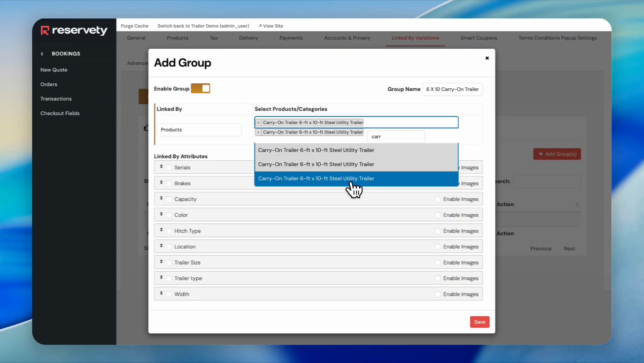Viewport: 644px width, 363px height.
Task: Tick the Capacity attribute checkbox
Action: pyautogui.click(x=169, y=199)
